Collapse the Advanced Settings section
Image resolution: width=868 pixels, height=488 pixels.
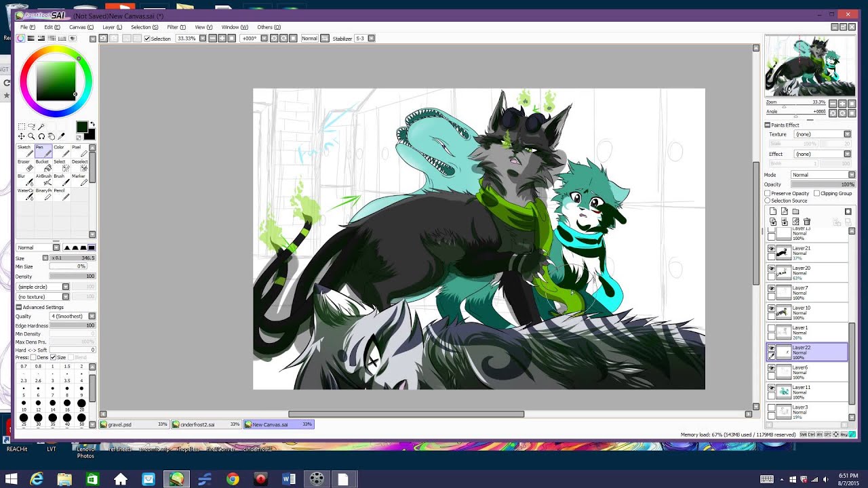(x=19, y=307)
